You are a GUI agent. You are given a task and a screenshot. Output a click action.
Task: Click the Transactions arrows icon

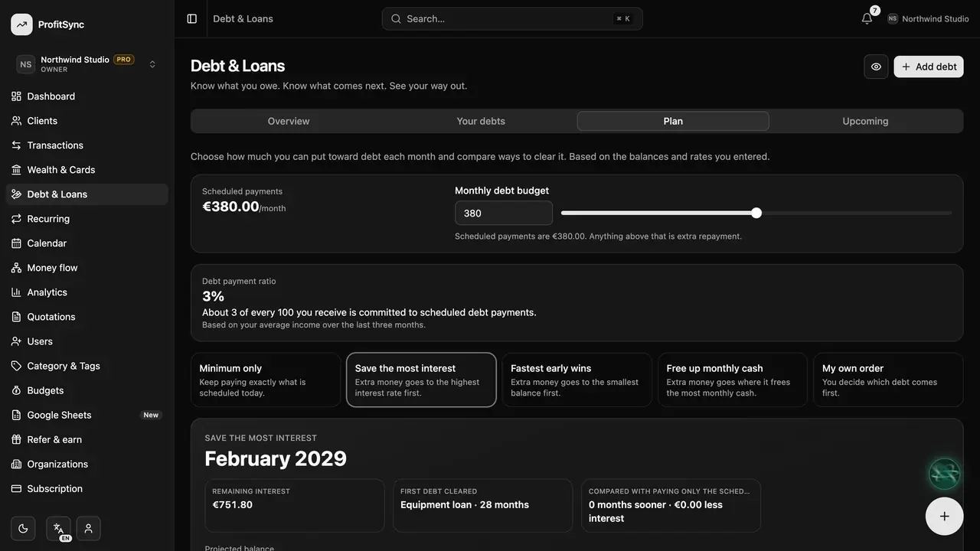click(16, 145)
